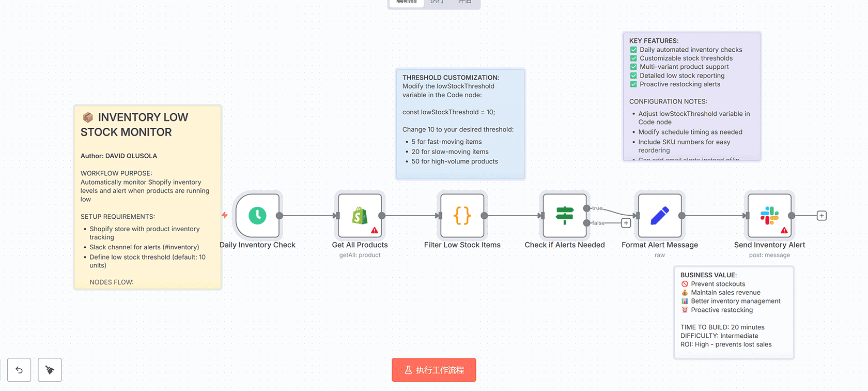Viewport: 868px width, 391px height.
Task: Select the Threshold Customization sticky note
Action: pos(460,124)
